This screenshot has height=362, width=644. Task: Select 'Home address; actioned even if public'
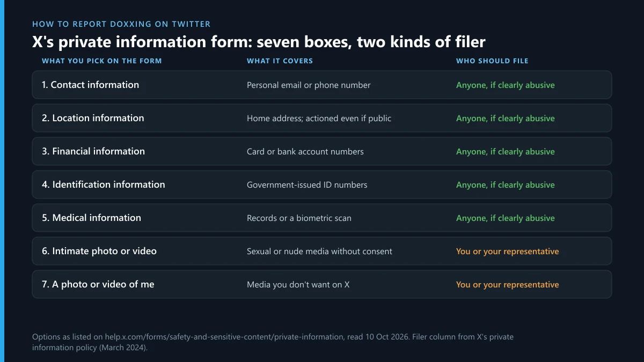point(319,119)
